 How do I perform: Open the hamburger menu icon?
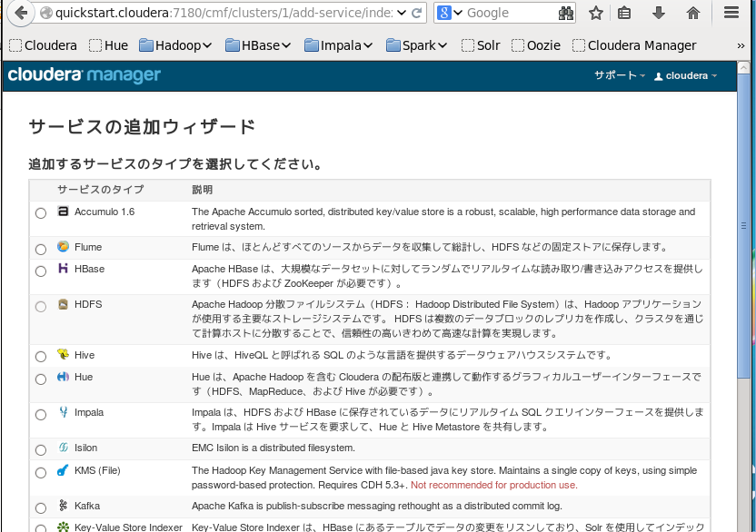[731, 13]
